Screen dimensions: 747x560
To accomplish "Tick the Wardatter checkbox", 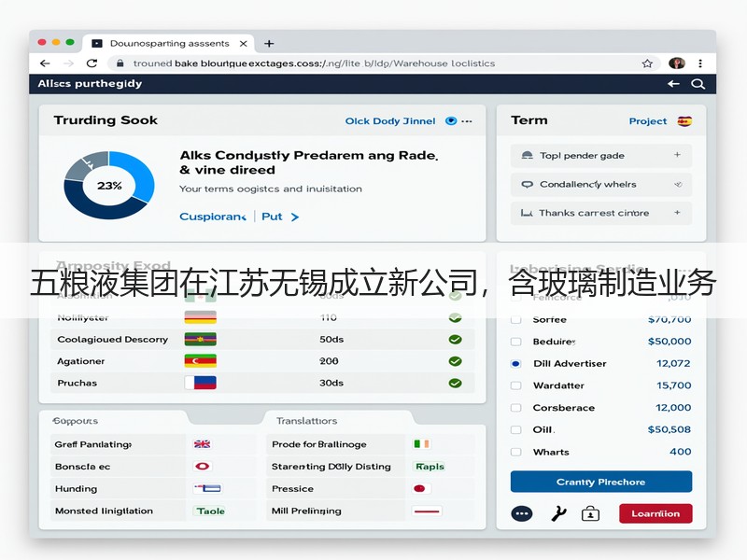I will tap(515, 385).
